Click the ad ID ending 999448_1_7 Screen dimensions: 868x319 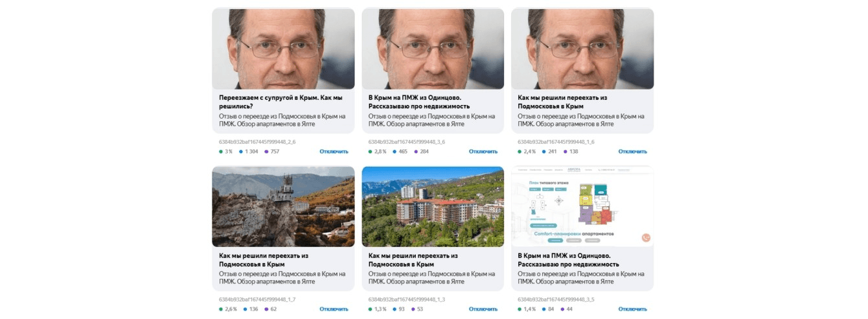[257, 300]
